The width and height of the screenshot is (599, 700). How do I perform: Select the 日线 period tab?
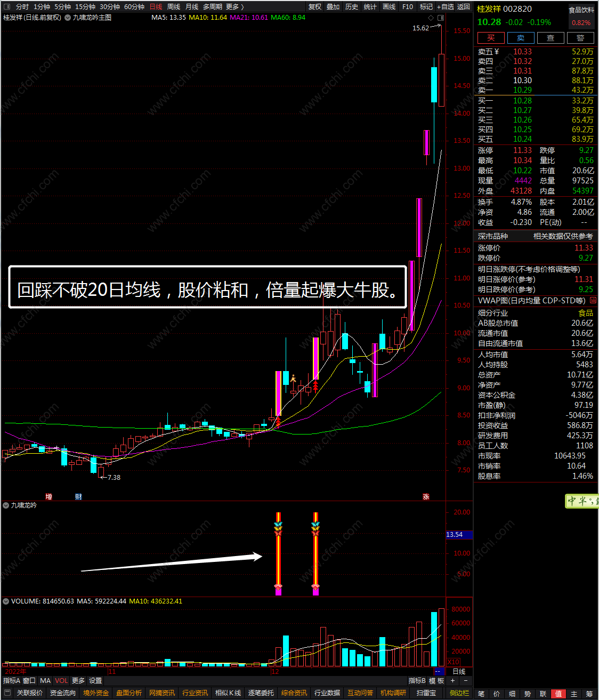tap(156, 7)
